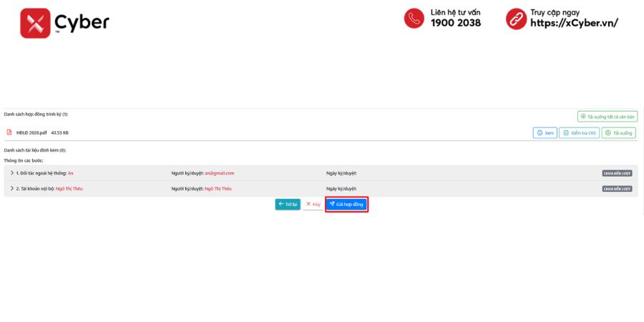This screenshot has height=322, width=644.
Task: Click the an@gmail.com signer email
Action: tap(220, 173)
